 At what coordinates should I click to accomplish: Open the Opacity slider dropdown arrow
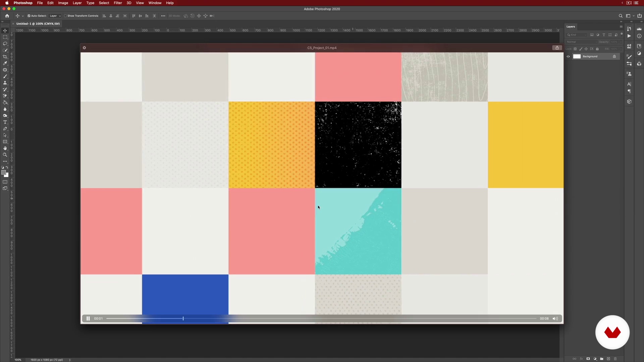pos(621,42)
